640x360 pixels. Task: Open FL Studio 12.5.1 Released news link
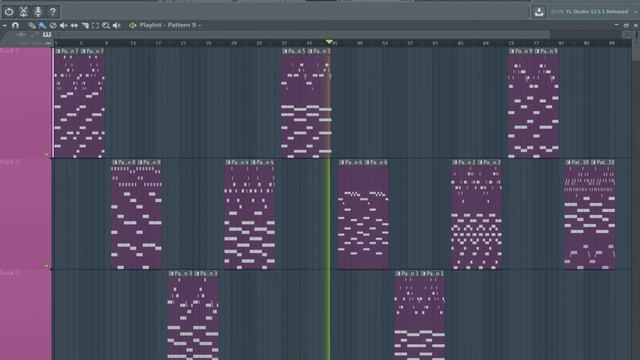[597, 12]
